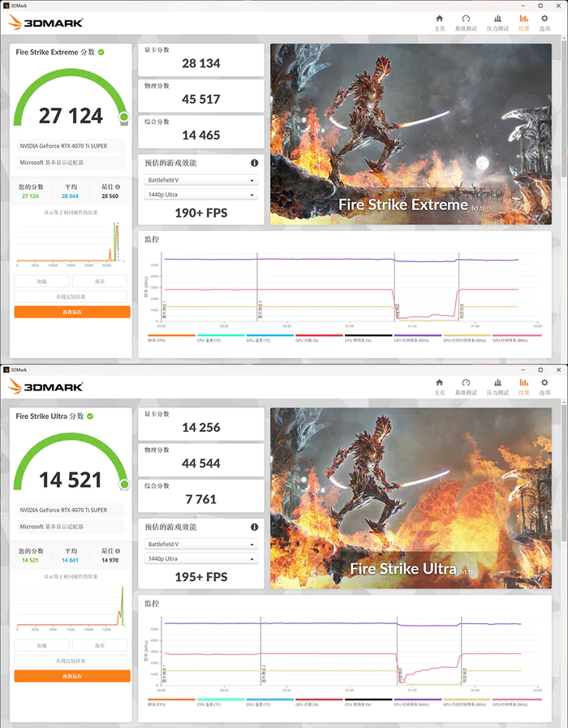The height and width of the screenshot is (728, 568).
Task: Click 在线比较结果 button in Extreme window
Action: (71, 297)
